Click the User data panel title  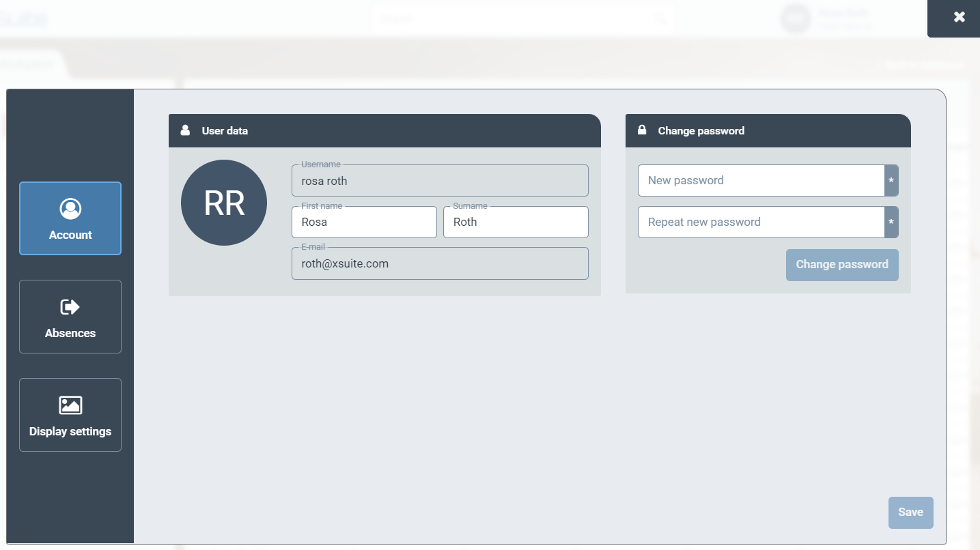coord(225,131)
